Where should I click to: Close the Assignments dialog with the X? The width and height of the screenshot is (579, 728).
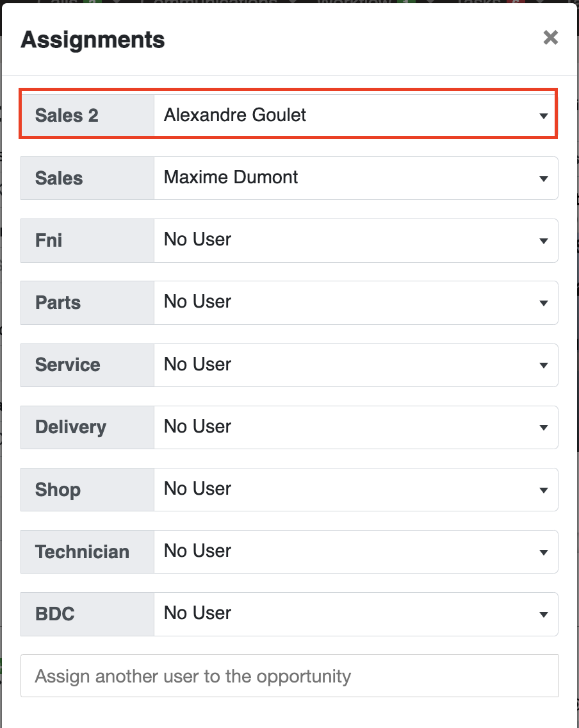click(x=550, y=38)
